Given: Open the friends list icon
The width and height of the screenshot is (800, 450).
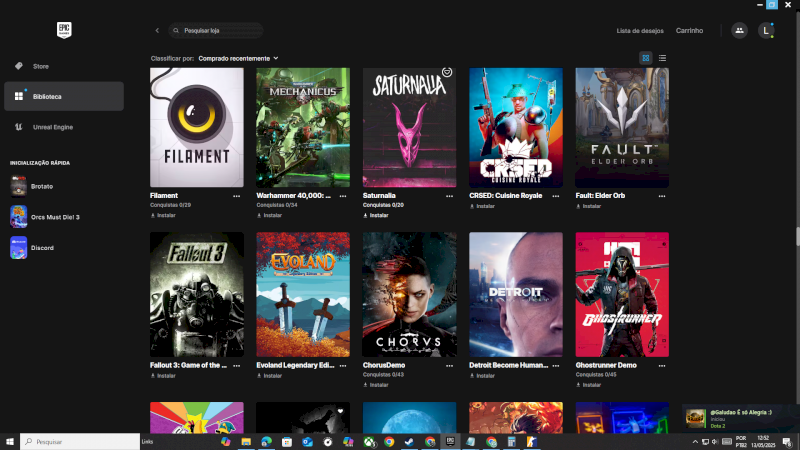Looking at the screenshot, I should click(x=739, y=31).
